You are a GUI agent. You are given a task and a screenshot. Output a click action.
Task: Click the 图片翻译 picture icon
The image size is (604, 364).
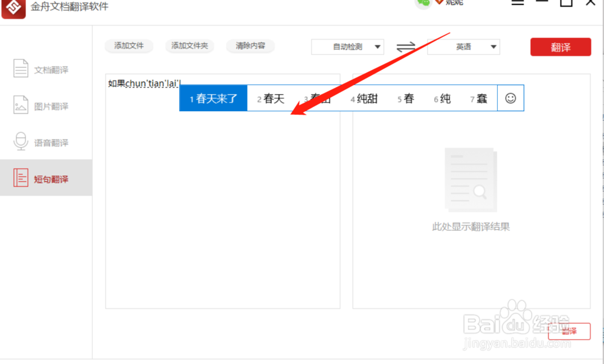click(21, 104)
